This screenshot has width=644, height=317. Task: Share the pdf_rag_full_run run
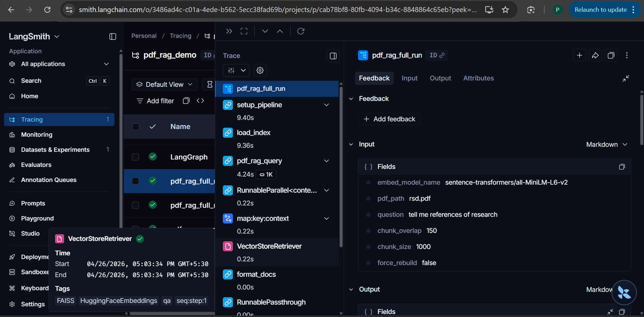pyautogui.click(x=595, y=55)
